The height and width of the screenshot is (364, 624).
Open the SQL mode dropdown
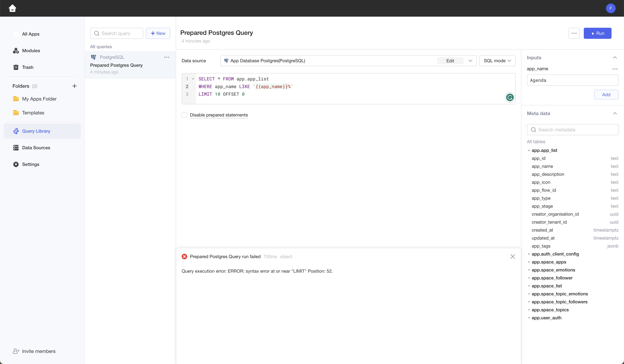(497, 61)
